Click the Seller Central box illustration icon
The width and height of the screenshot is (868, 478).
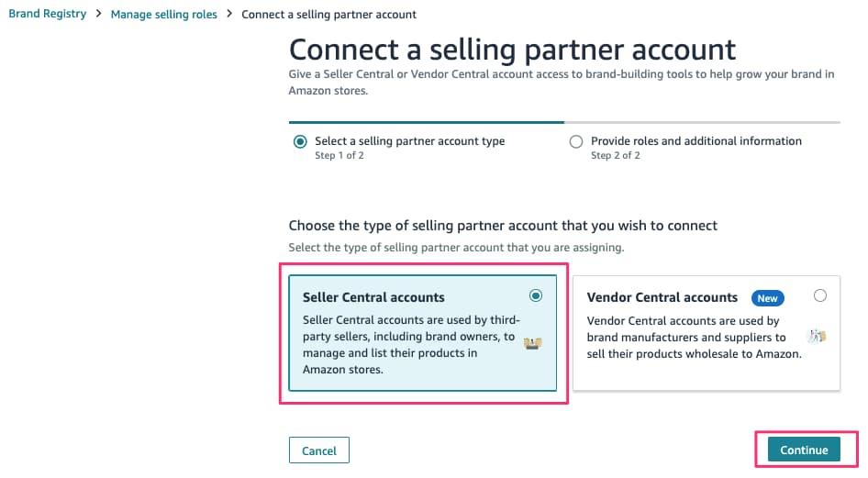click(x=532, y=343)
